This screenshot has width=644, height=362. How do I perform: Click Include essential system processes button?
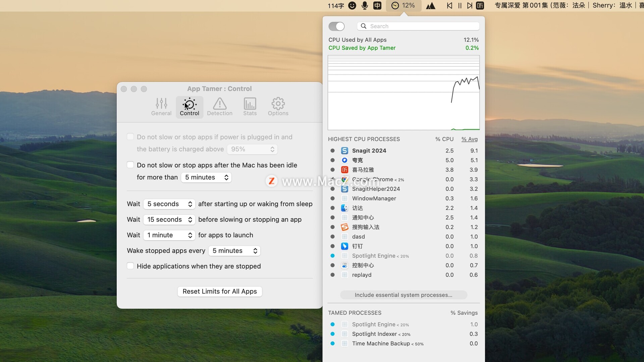coord(404,295)
